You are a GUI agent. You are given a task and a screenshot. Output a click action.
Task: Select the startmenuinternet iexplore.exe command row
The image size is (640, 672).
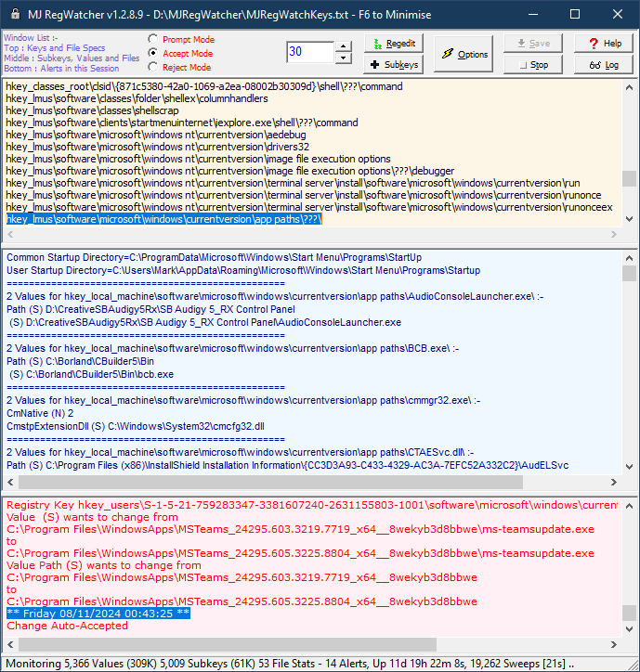182,123
